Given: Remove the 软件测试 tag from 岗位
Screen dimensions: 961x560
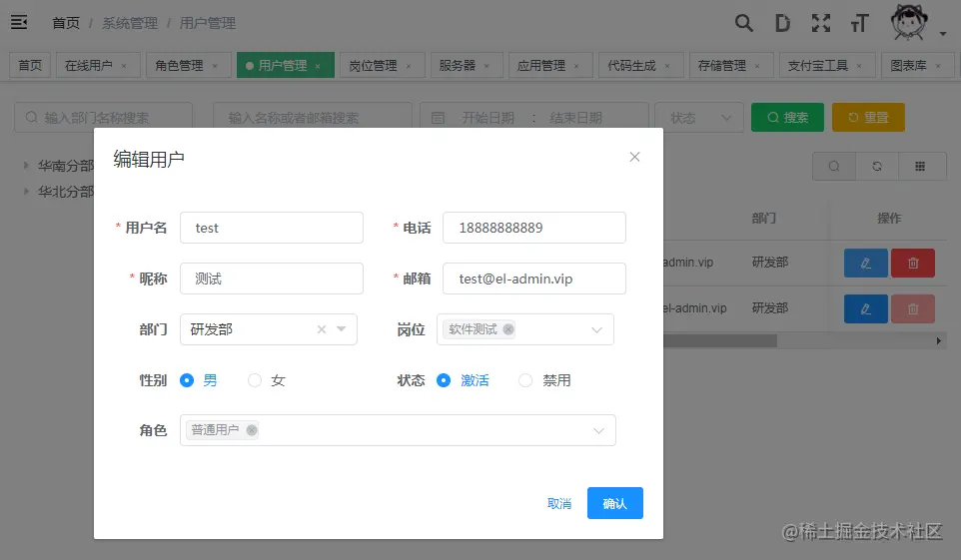Looking at the screenshot, I should click(x=508, y=329).
